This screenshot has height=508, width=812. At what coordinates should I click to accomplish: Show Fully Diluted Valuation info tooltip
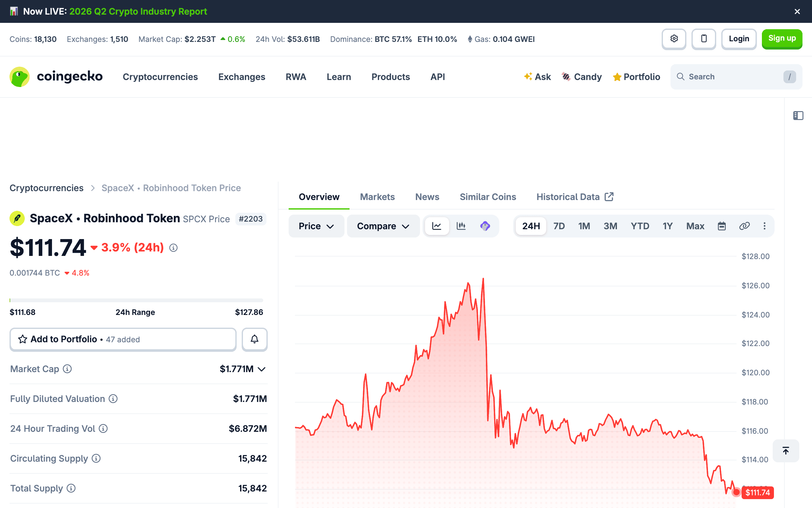click(x=113, y=399)
